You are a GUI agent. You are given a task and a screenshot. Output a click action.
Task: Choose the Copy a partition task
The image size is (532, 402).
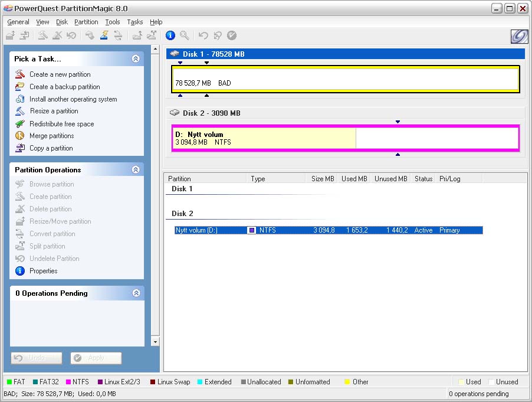[x=51, y=148]
